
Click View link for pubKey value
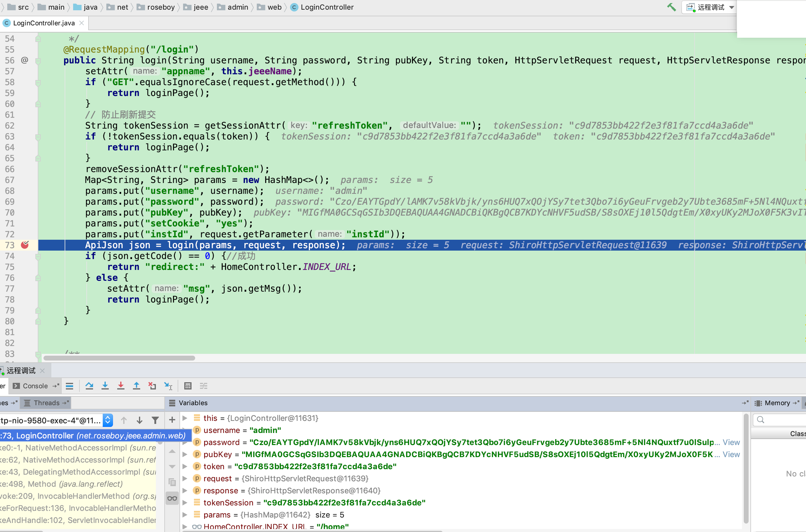[x=731, y=455]
